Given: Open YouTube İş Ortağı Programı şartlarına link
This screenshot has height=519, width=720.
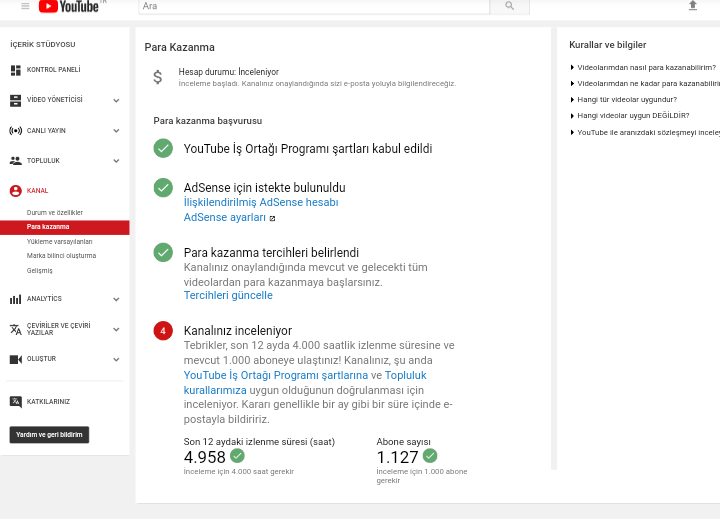Looking at the screenshot, I should coord(276,375).
